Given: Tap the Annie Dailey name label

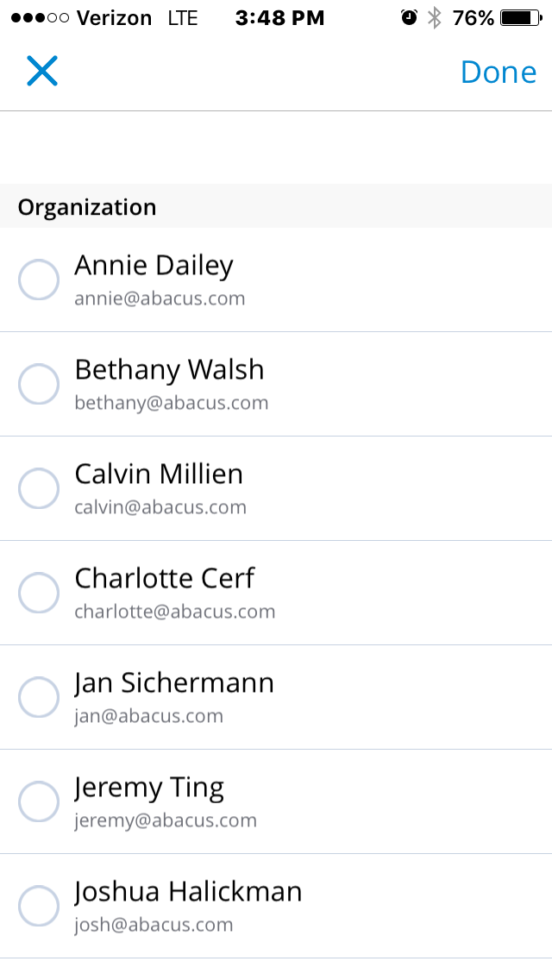Looking at the screenshot, I should pos(154,265).
